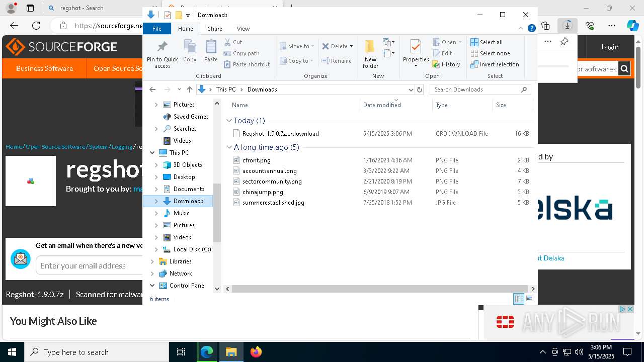The height and width of the screenshot is (362, 644).
Task: Sort by the Type column header
Action: 462,105
